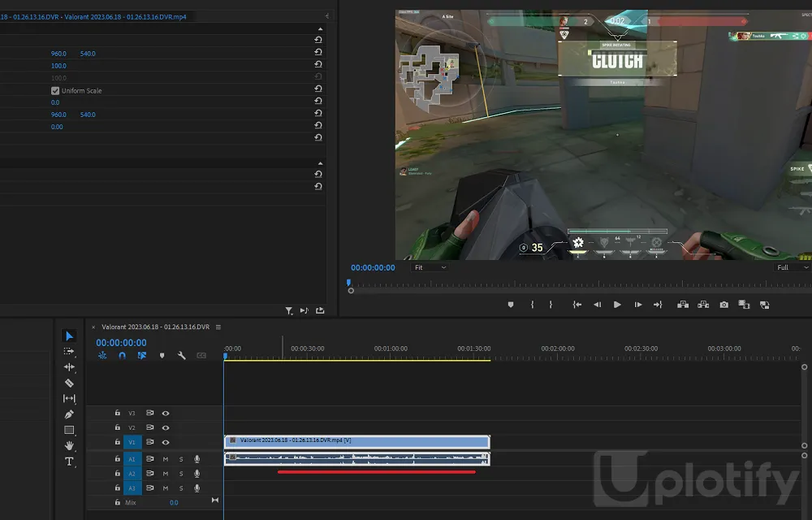
Task: Open the Full playback resolution dropdown
Action: (x=793, y=267)
